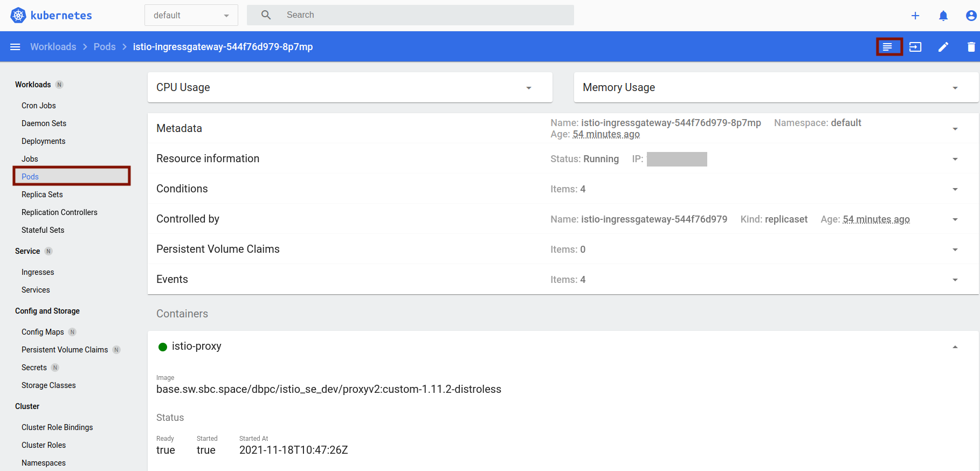Expand the CPU Usage panel
Screen dimensions: 980x471
[x=529, y=88]
